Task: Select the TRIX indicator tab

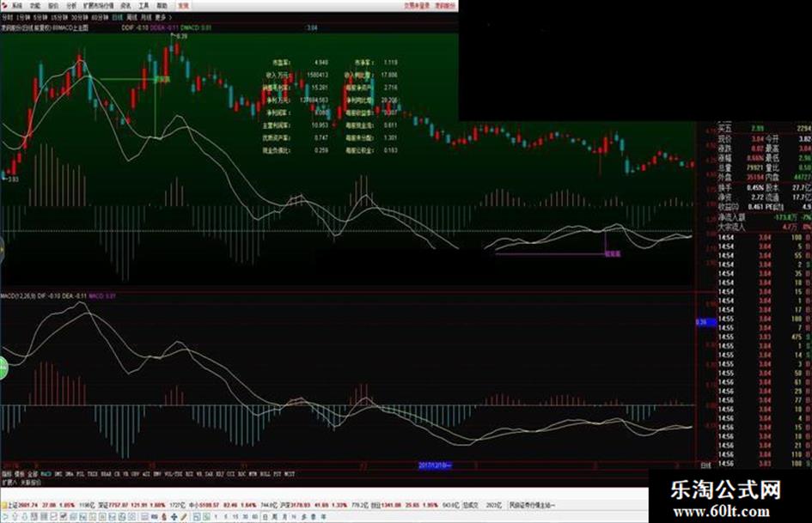Action: click(x=93, y=474)
